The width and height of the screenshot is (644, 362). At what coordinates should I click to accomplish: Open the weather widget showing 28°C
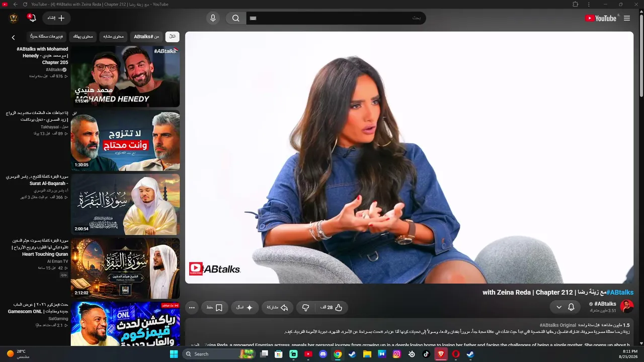pyautogui.click(x=18, y=354)
